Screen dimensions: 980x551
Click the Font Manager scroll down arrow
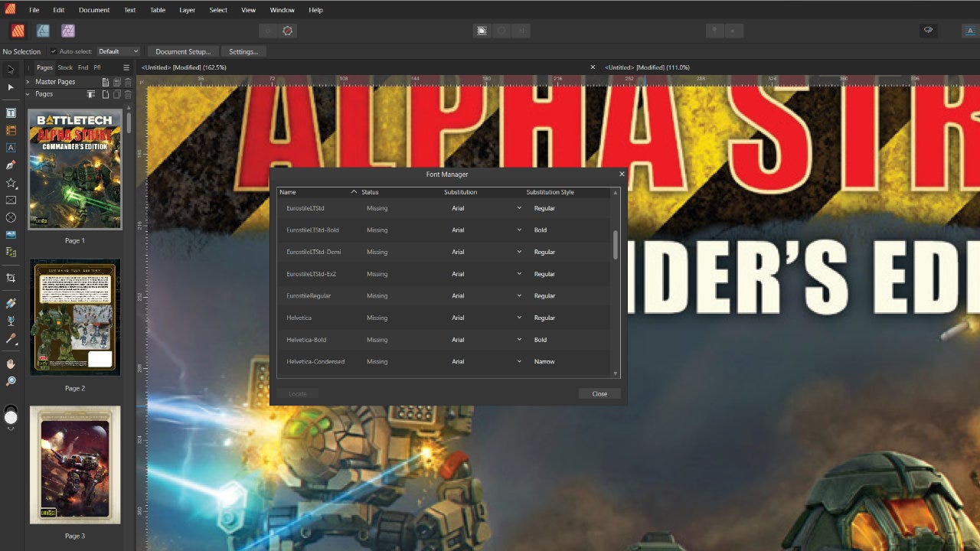tap(616, 373)
